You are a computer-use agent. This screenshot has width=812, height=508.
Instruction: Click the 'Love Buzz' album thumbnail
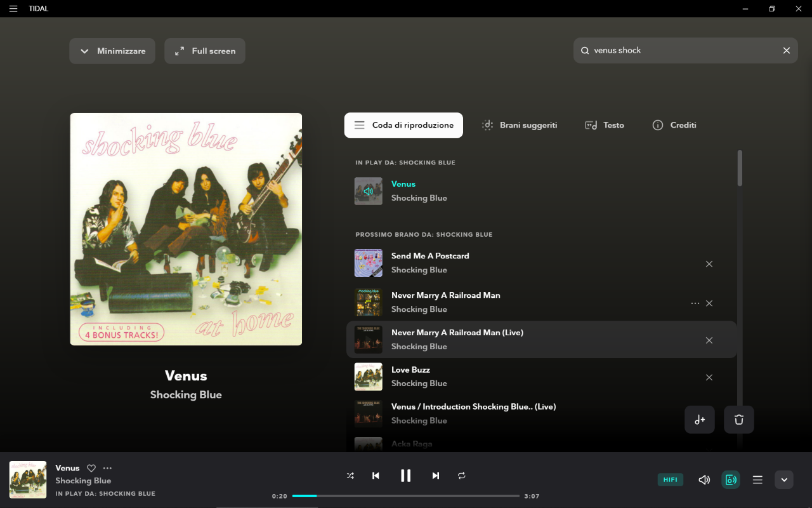click(368, 377)
